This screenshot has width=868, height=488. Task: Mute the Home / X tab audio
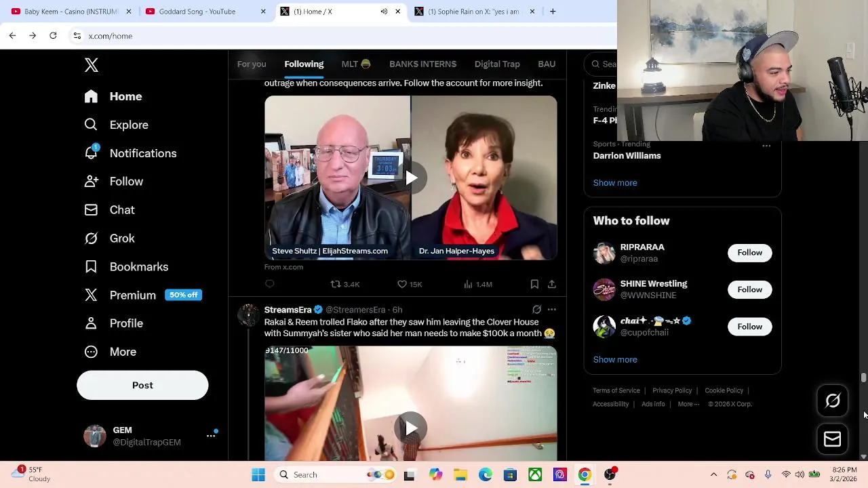[x=384, y=12]
